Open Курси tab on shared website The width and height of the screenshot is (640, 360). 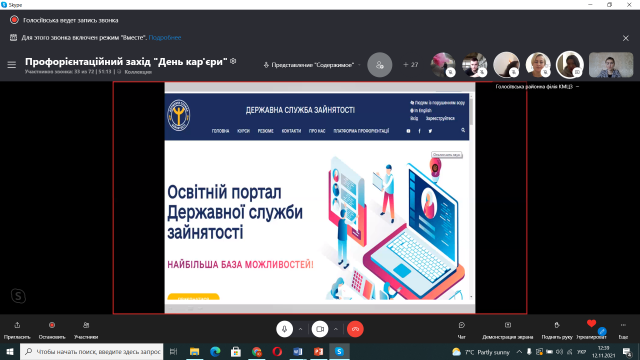pyautogui.click(x=244, y=131)
